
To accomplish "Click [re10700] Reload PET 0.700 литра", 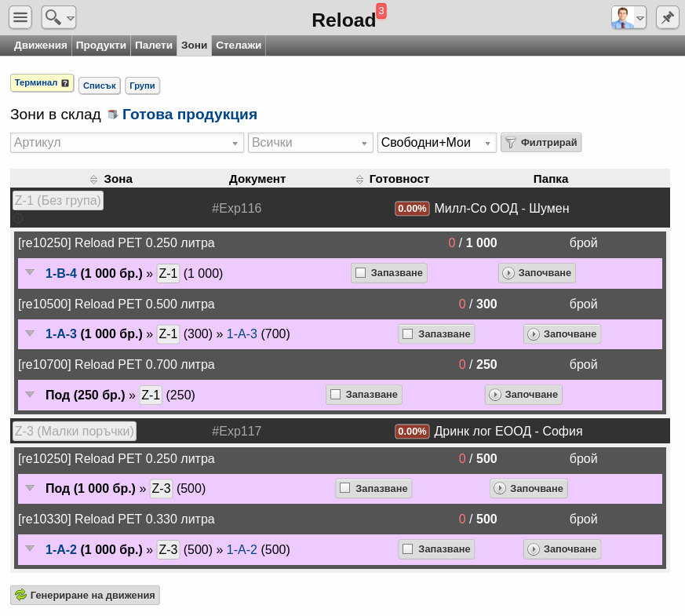I will pyautogui.click(x=116, y=364).
